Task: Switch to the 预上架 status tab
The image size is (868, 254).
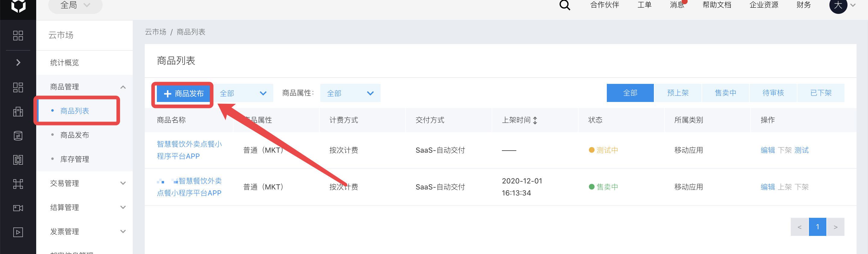Action: click(x=678, y=93)
